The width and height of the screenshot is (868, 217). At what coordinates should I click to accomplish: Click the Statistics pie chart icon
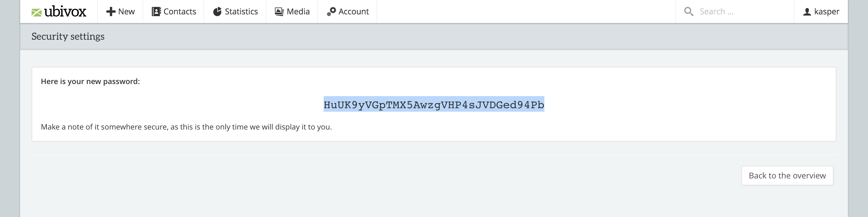click(217, 12)
